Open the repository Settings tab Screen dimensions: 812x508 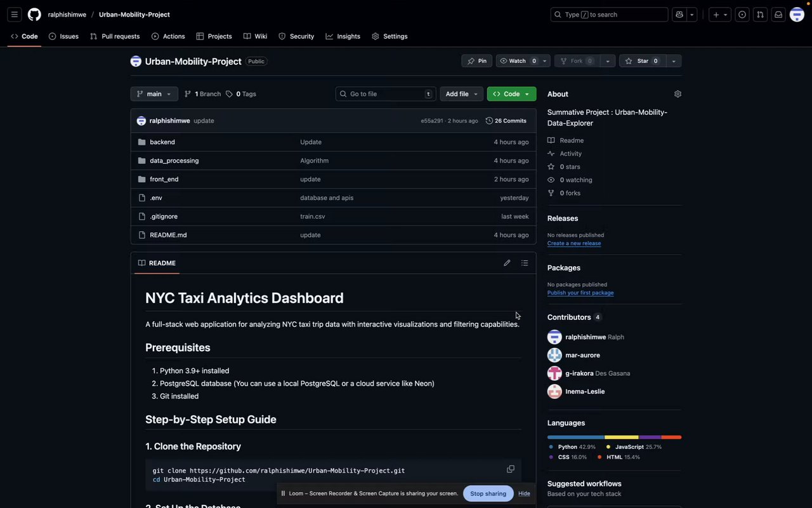pyautogui.click(x=390, y=36)
